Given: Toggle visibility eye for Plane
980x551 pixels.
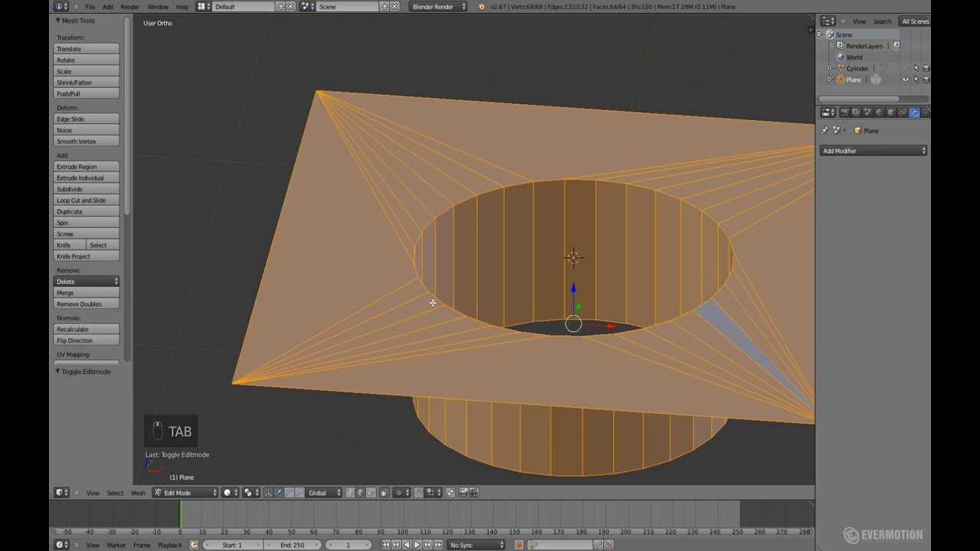Looking at the screenshot, I should (x=905, y=79).
